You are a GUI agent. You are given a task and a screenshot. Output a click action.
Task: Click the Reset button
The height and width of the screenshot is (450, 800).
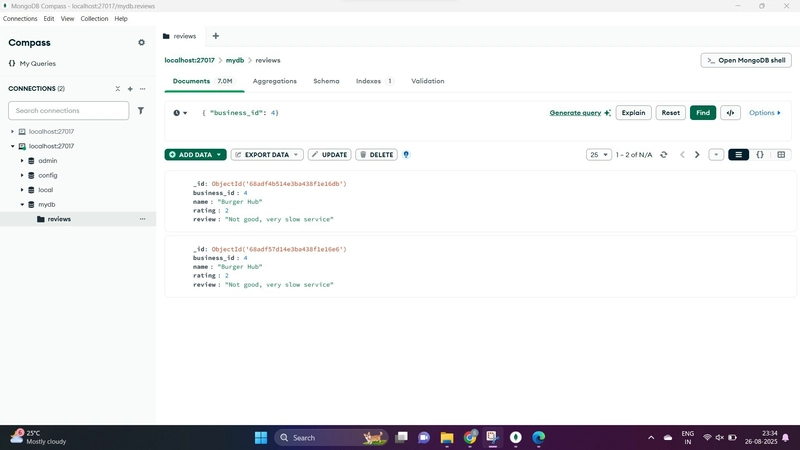coord(670,113)
